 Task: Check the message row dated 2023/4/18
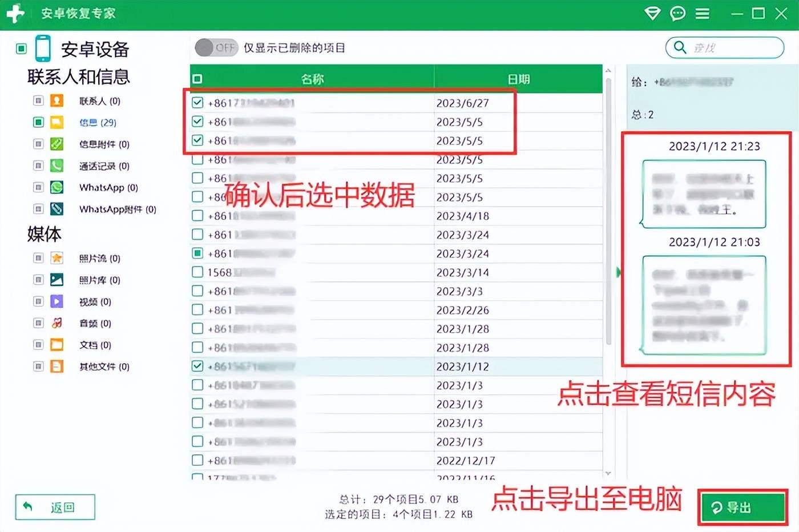[197, 216]
